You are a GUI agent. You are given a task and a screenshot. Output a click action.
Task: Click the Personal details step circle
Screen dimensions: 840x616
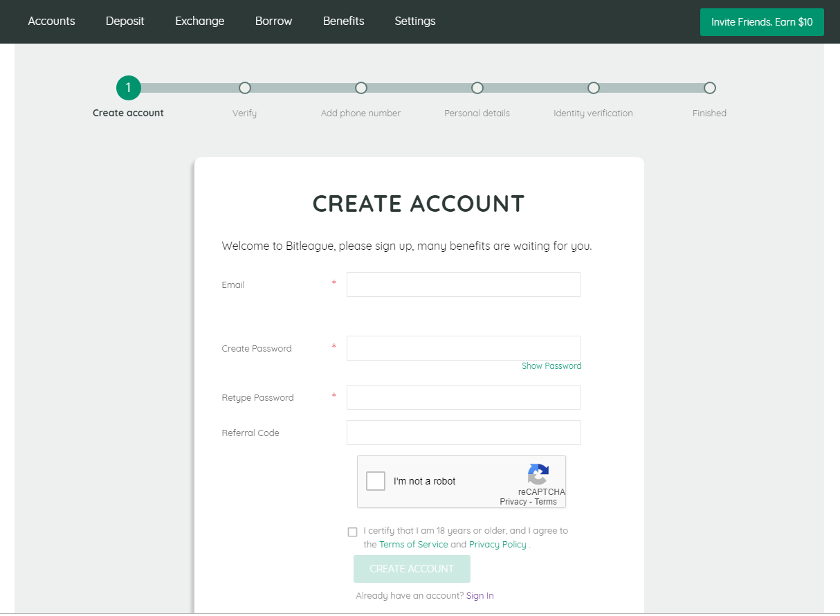pos(477,88)
